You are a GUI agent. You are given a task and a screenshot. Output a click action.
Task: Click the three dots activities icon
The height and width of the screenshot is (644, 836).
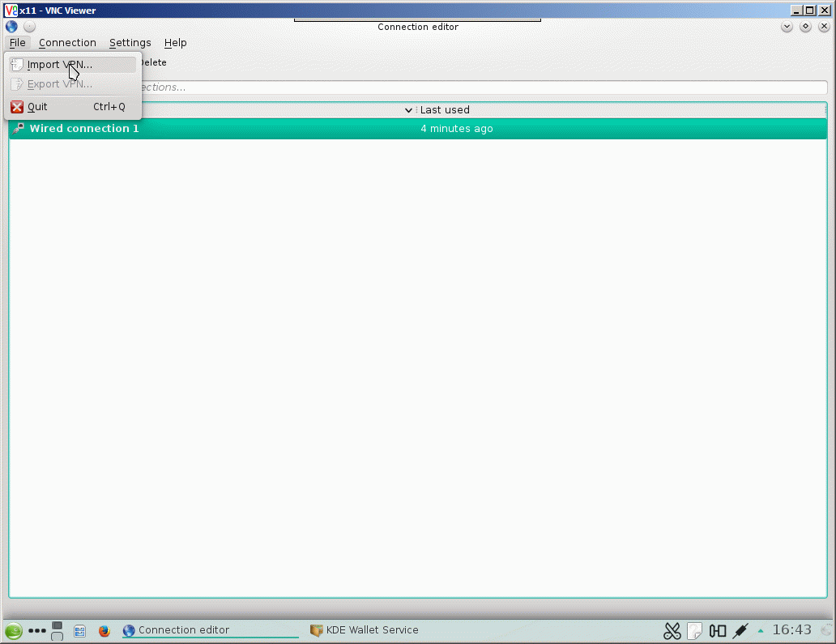pyautogui.click(x=36, y=631)
